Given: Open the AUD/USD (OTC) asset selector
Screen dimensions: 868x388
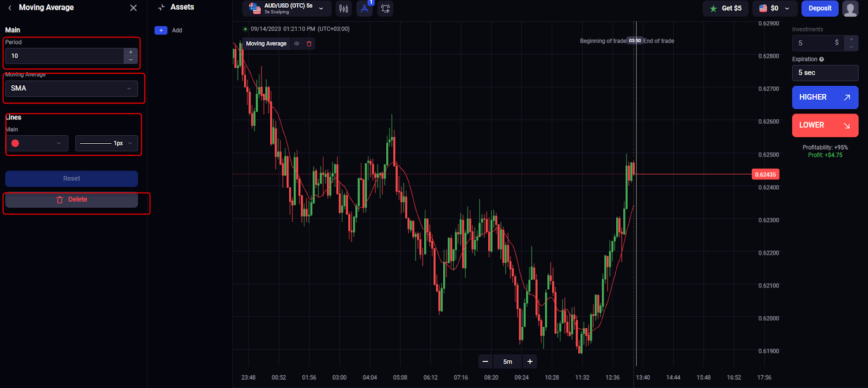Looking at the screenshot, I should (287, 8).
